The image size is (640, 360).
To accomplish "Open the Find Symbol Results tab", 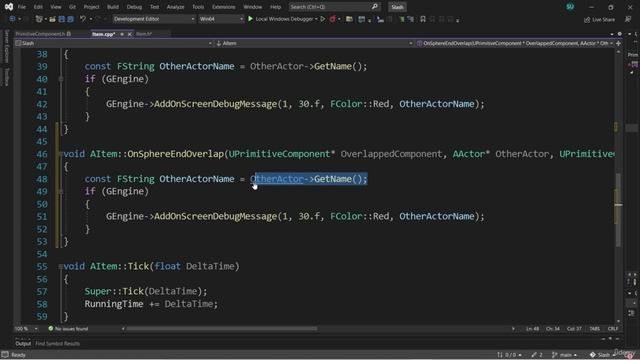I will click(58, 343).
